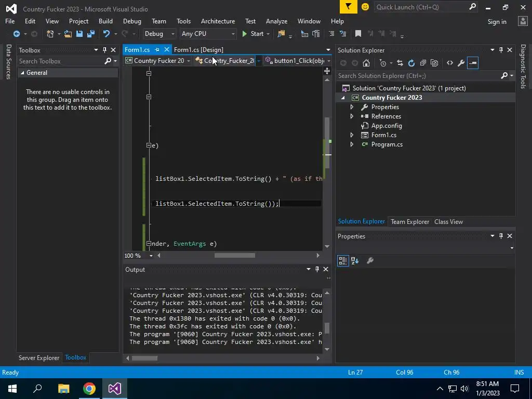532x399 pixels.
Task: Toggle auto-hide pin on the Toolbox panel
Action: (x=104, y=50)
